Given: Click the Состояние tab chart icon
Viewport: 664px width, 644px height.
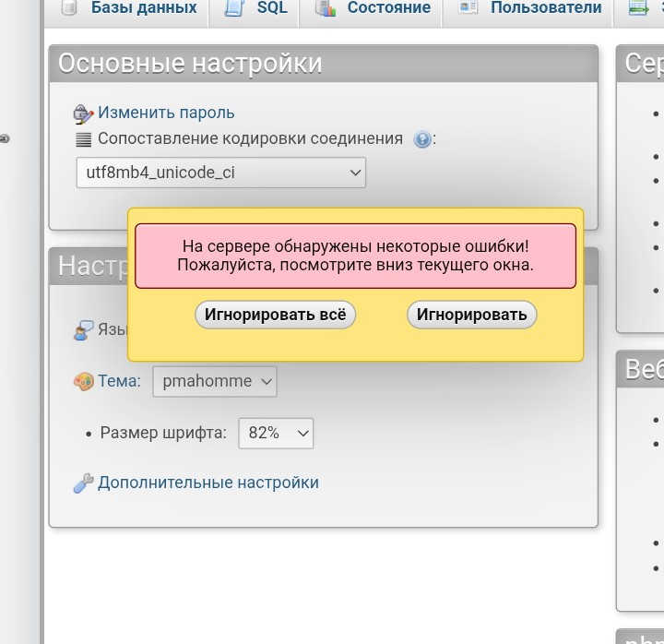Looking at the screenshot, I should coord(325,8).
